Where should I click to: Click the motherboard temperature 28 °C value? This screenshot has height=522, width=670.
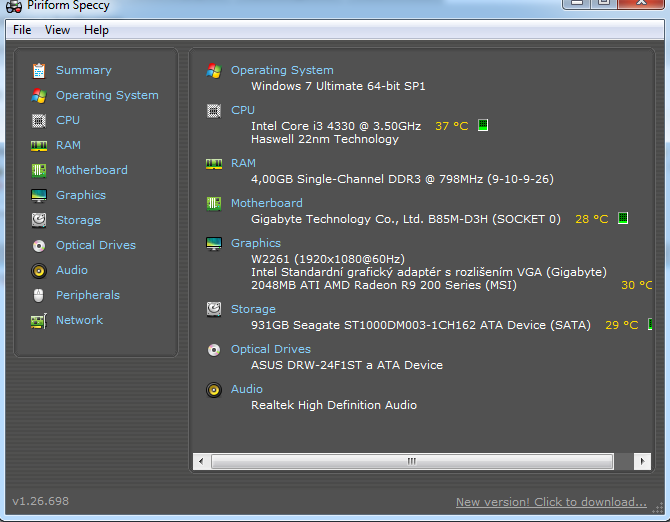tap(591, 219)
